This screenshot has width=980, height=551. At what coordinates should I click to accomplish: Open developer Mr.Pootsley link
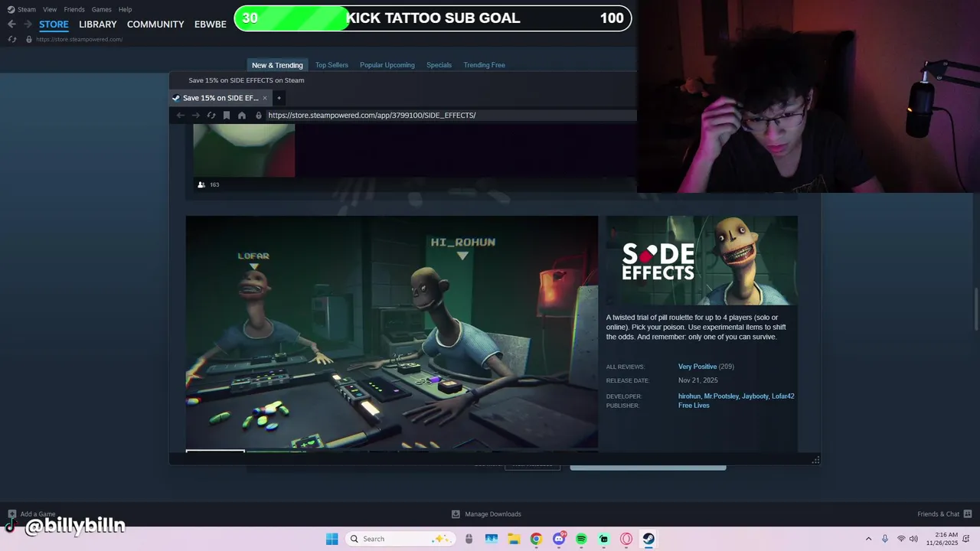(721, 396)
